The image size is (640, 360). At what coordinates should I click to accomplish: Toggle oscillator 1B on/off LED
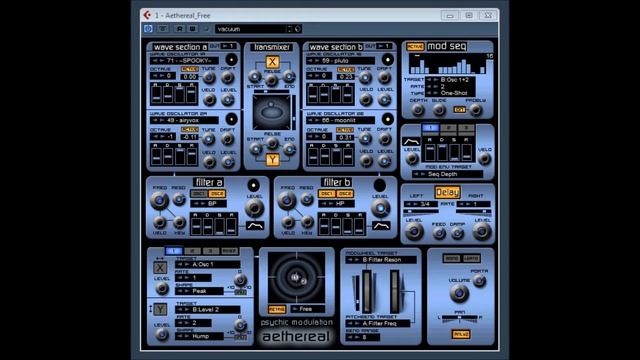click(388, 60)
